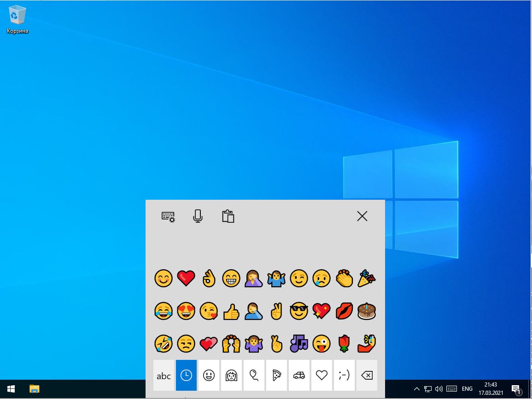The image size is (532, 399).
Task: Insert the selfie hand with phone emoji
Action: (x=367, y=343)
